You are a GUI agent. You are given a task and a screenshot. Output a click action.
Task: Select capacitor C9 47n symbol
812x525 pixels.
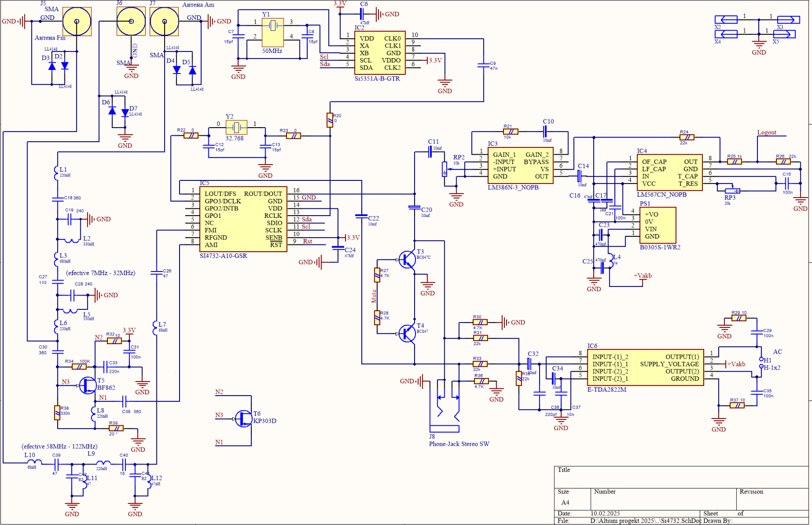[x=484, y=66]
